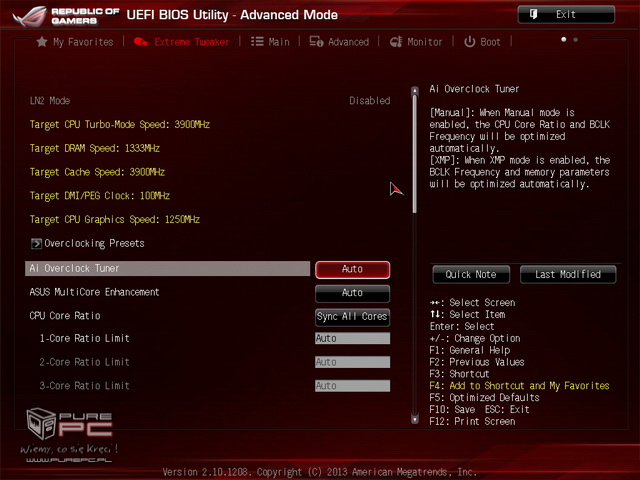
Task: Click the LN2 Mode label
Action: click(x=50, y=101)
